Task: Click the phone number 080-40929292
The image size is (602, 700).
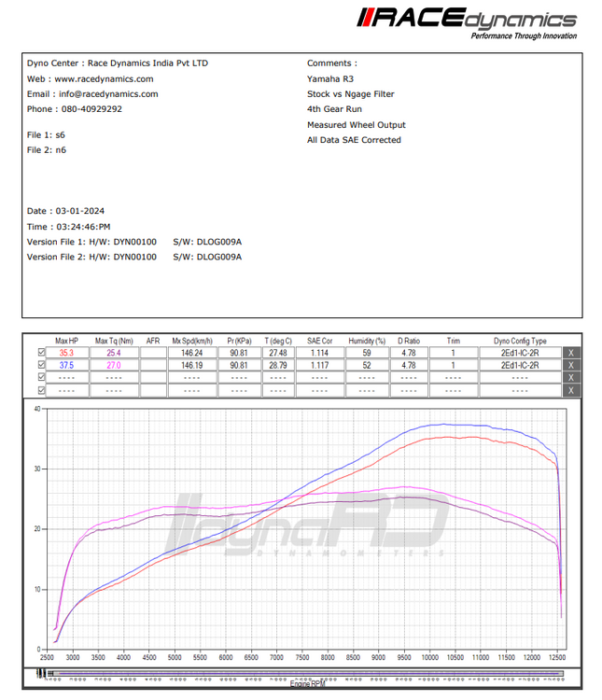Action: click(91, 109)
